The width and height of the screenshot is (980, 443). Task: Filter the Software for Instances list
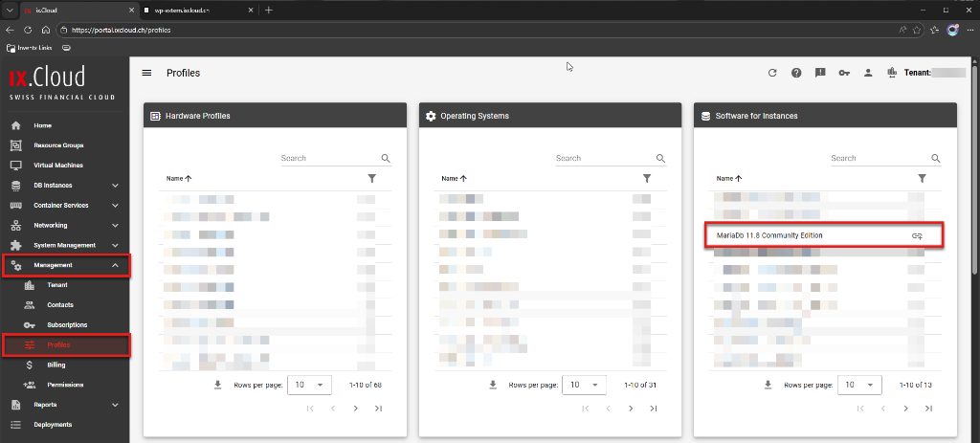[922, 179]
